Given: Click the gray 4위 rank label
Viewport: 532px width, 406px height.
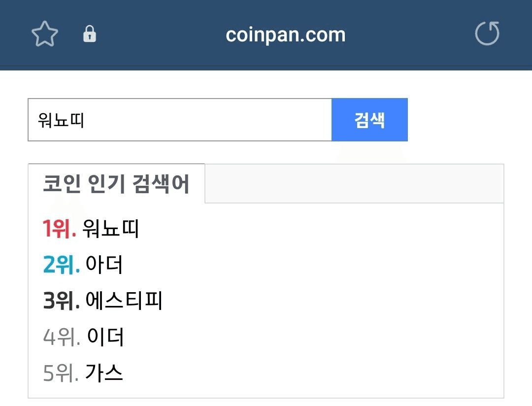Looking at the screenshot, I should pyautogui.click(x=62, y=338).
